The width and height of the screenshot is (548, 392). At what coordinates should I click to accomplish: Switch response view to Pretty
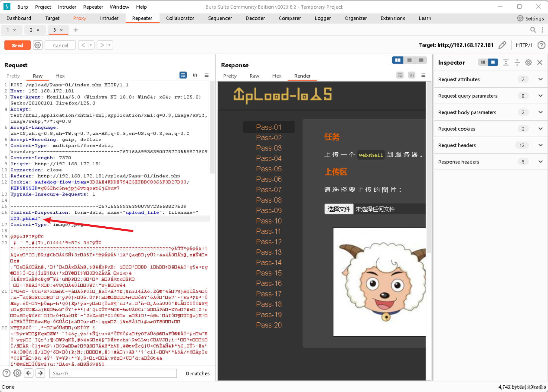tap(230, 76)
